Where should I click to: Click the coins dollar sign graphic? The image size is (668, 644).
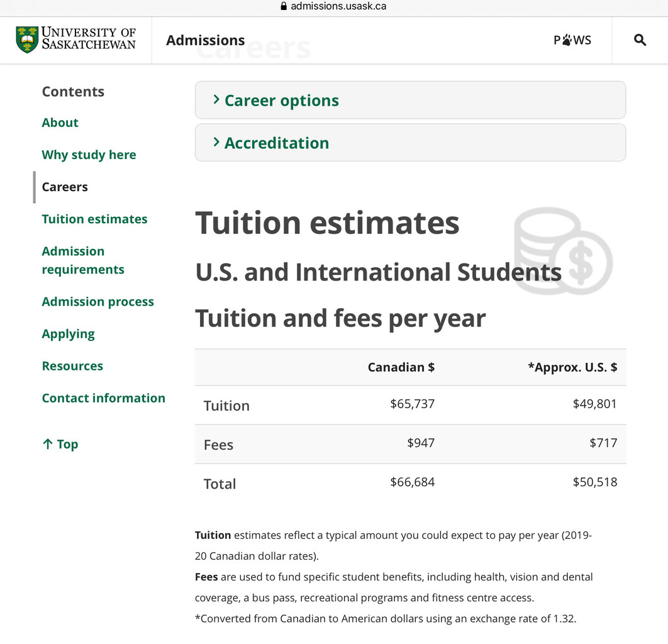(x=563, y=251)
